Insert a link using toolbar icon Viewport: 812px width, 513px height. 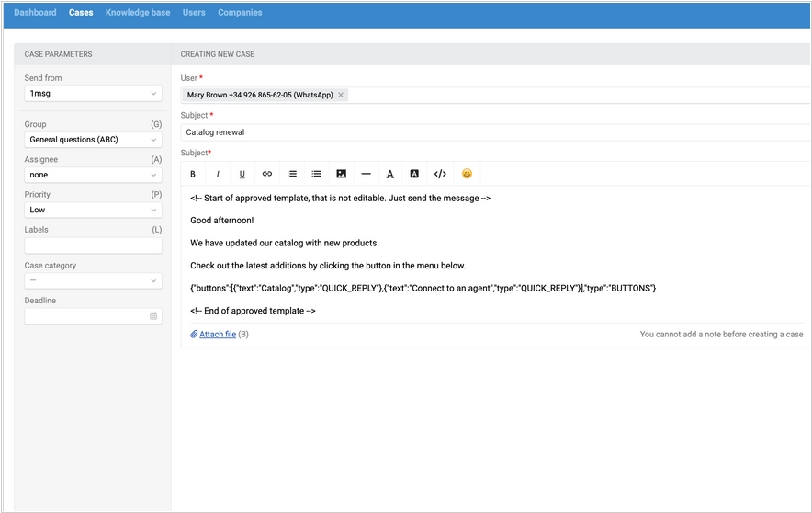point(267,174)
